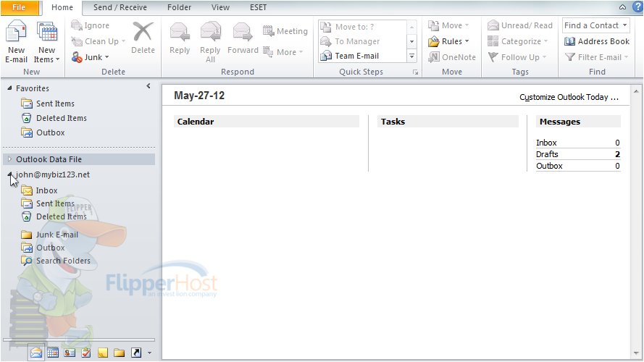Switch to Tasks view icon
Image resolution: width=644 pixels, height=362 pixels.
pyautogui.click(x=85, y=353)
